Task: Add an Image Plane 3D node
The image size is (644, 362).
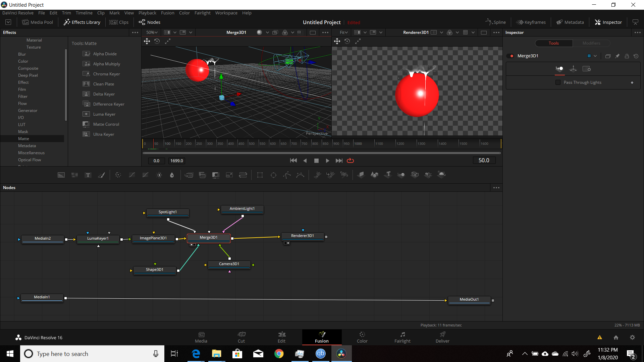Action: point(361,175)
